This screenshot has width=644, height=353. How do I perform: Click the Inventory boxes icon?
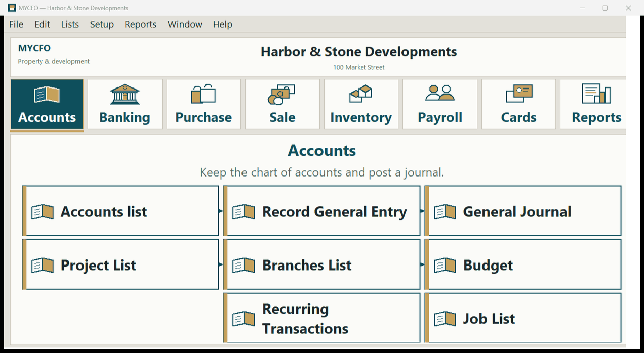361,94
